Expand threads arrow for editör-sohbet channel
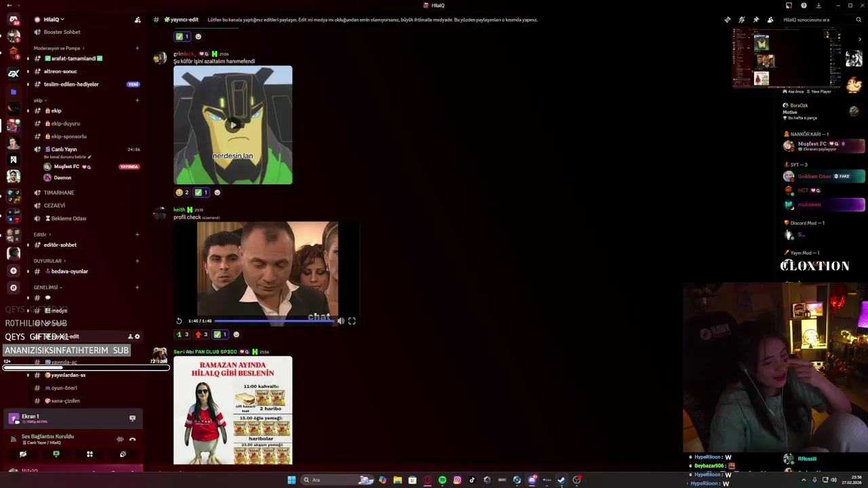Screen dimensions: 868x488 pos(28,245)
